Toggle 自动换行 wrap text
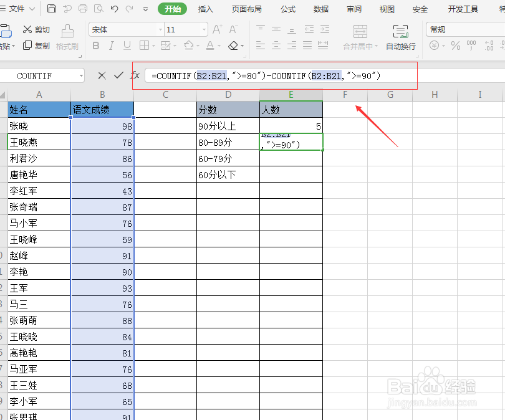The height and width of the screenshot is (420, 505). click(x=401, y=37)
